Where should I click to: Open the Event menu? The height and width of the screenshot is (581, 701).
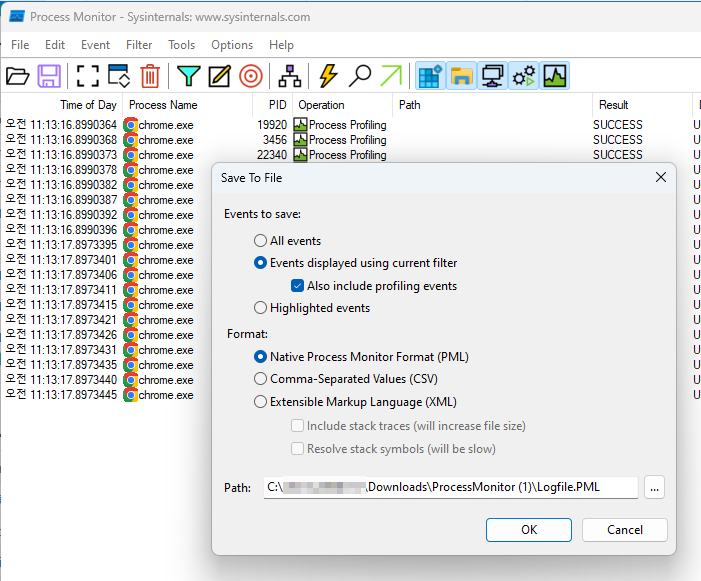pyautogui.click(x=95, y=45)
